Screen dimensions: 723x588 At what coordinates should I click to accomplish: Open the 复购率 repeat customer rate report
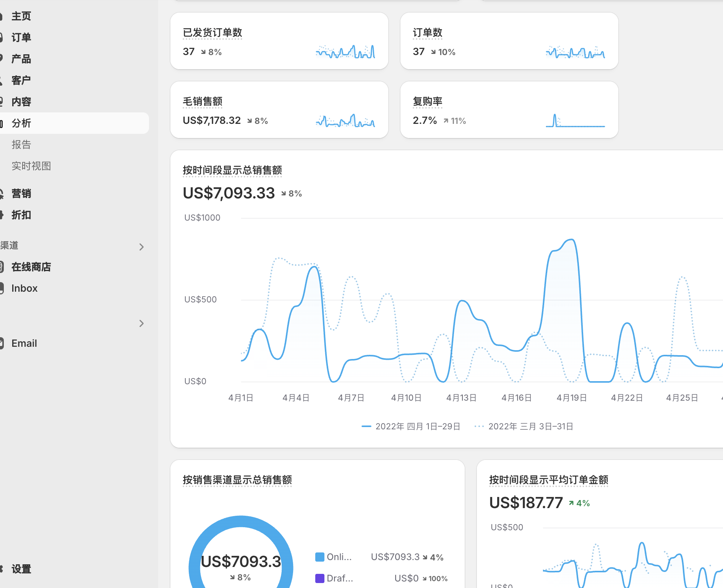(x=427, y=101)
